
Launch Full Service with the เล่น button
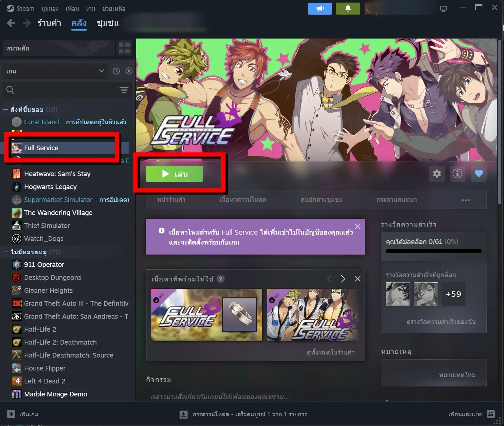pos(174,174)
